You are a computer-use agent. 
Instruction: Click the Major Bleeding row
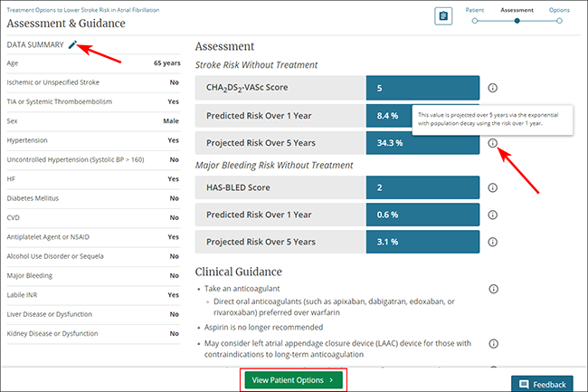click(93, 276)
